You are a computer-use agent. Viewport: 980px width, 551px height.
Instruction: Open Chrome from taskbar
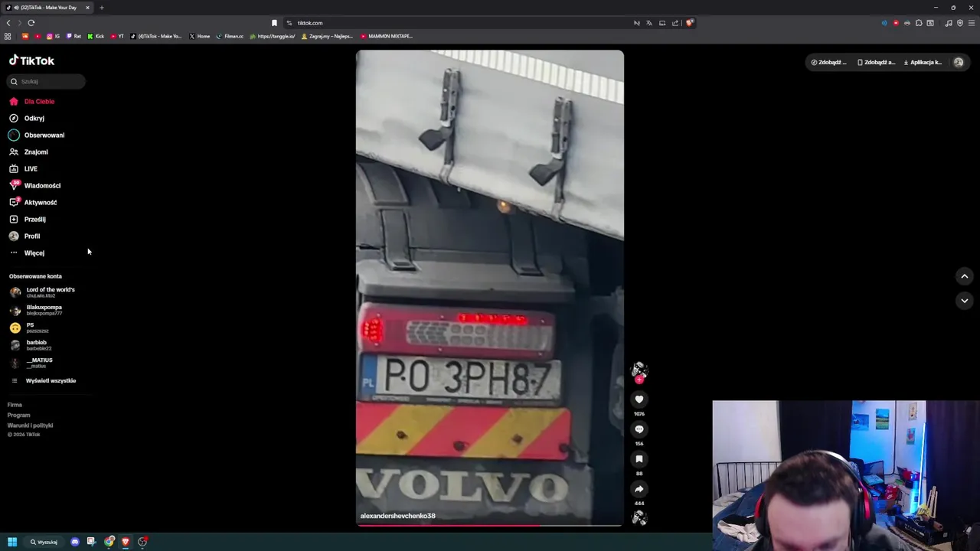click(109, 542)
